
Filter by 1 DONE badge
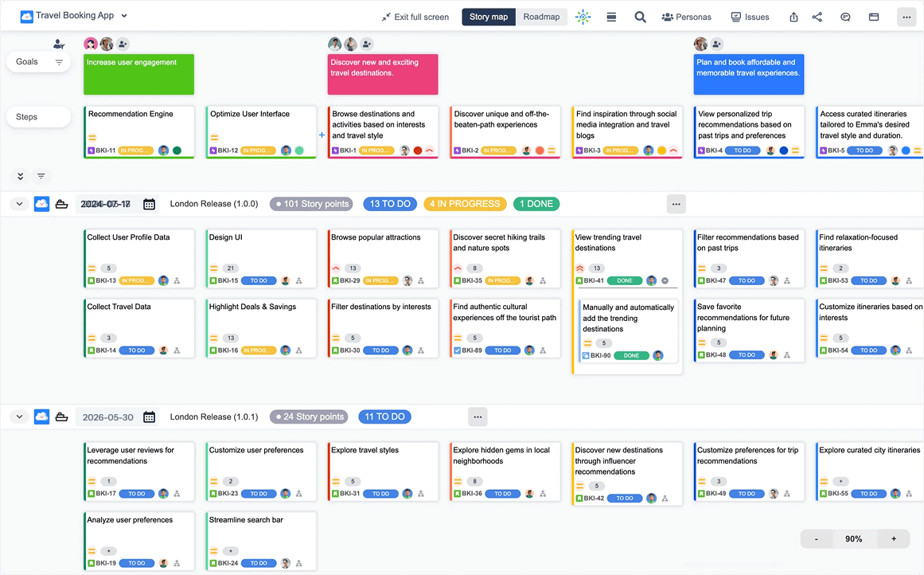pos(536,204)
